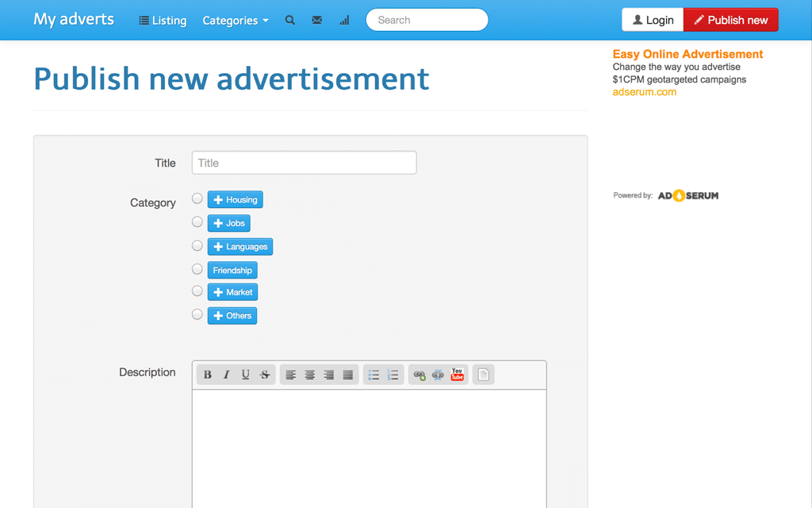Open the Categories dropdown menu
This screenshot has height=508, width=812.
[236, 21]
